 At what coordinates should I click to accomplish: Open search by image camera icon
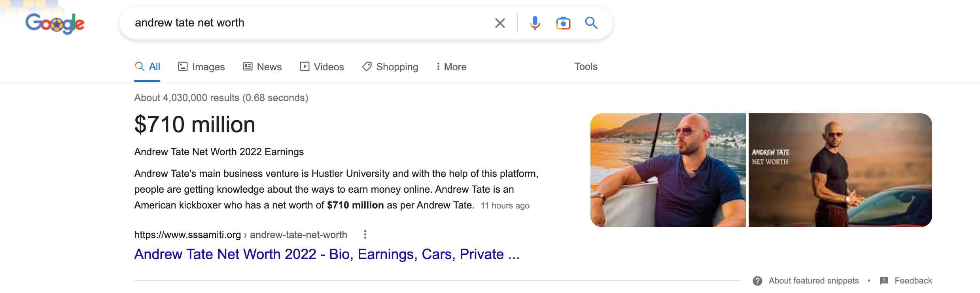563,23
